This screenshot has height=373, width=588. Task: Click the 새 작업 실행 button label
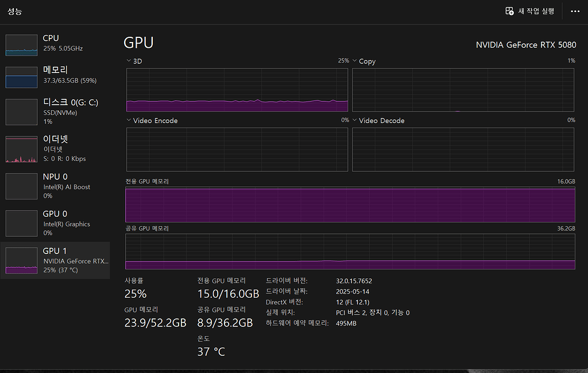click(x=536, y=11)
